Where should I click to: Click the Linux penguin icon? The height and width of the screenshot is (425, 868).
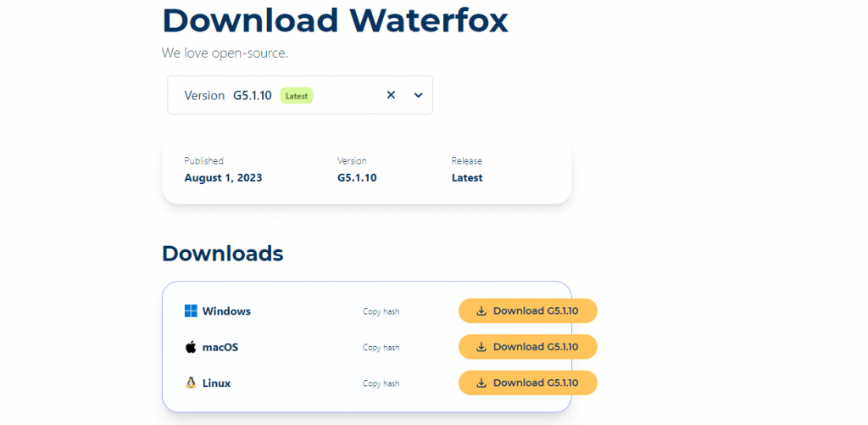(x=191, y=383)
